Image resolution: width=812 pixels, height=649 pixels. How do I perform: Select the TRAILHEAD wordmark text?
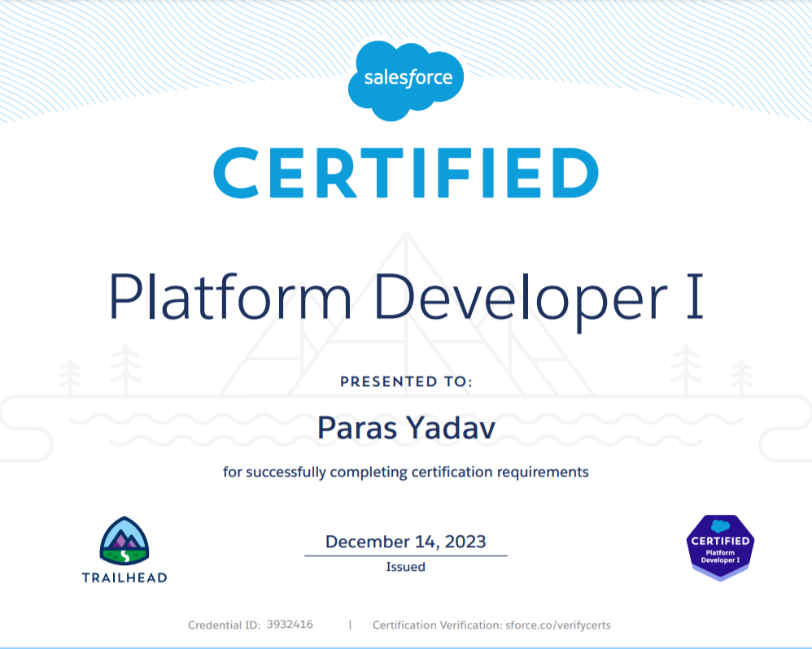point(124,577)
